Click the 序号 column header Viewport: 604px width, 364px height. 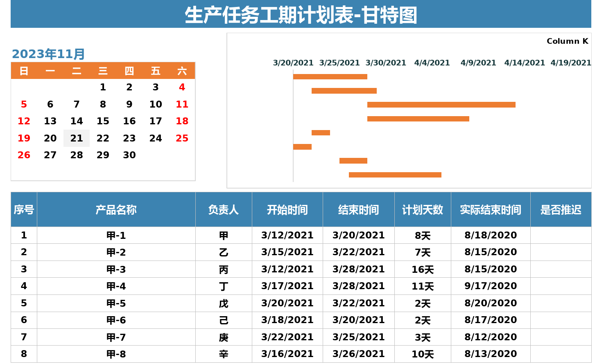coord(24,209)
